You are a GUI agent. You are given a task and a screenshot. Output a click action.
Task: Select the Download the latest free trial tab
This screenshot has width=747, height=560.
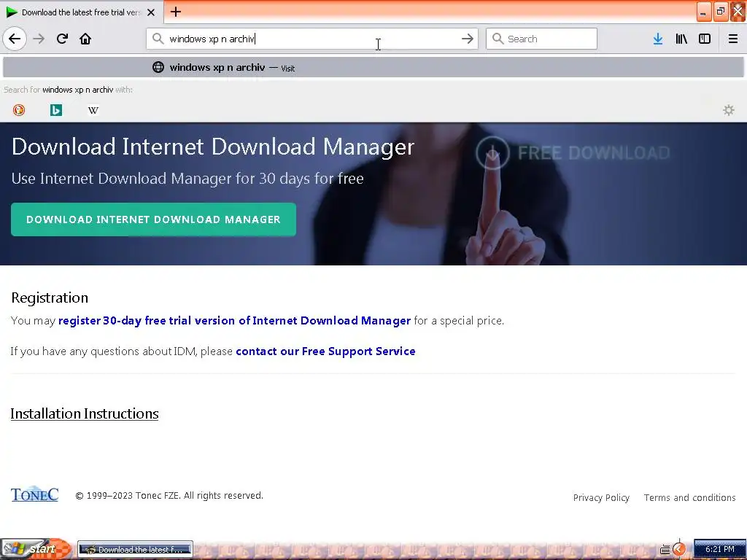80,12
